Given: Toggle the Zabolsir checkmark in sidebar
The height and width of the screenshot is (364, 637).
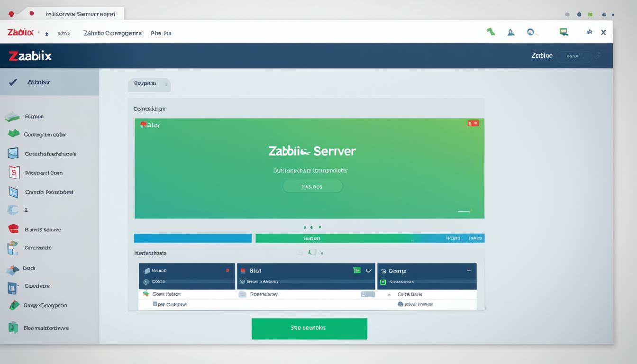Looking at the screenshot, I should click(x=13, y=82).
